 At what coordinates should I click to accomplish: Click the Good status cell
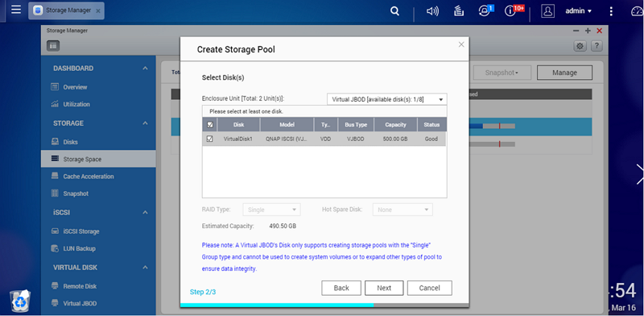431,139
